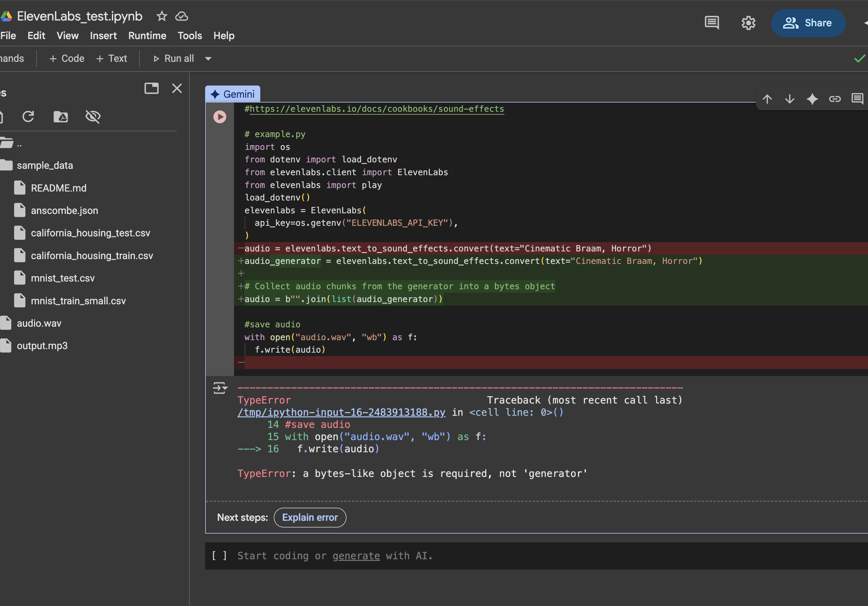Viewport: 868px width, 606px height.
Task: Close the Files side panel
Action: tap(177, 88)
